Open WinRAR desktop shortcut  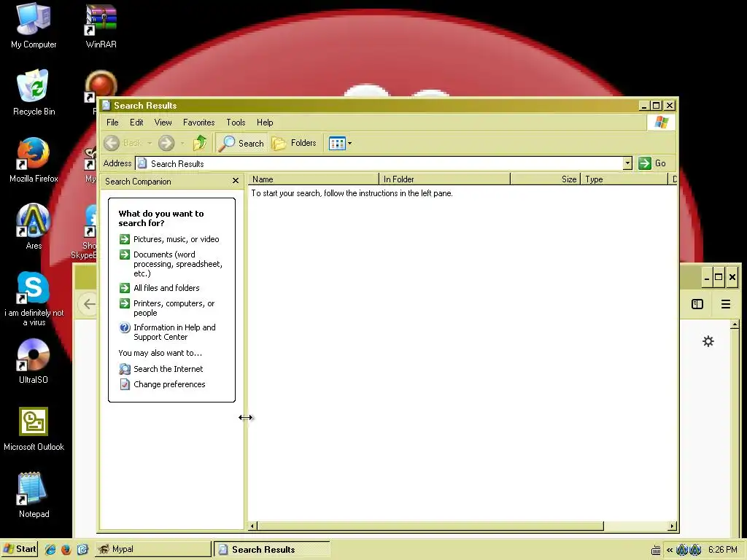pos(101,26)
